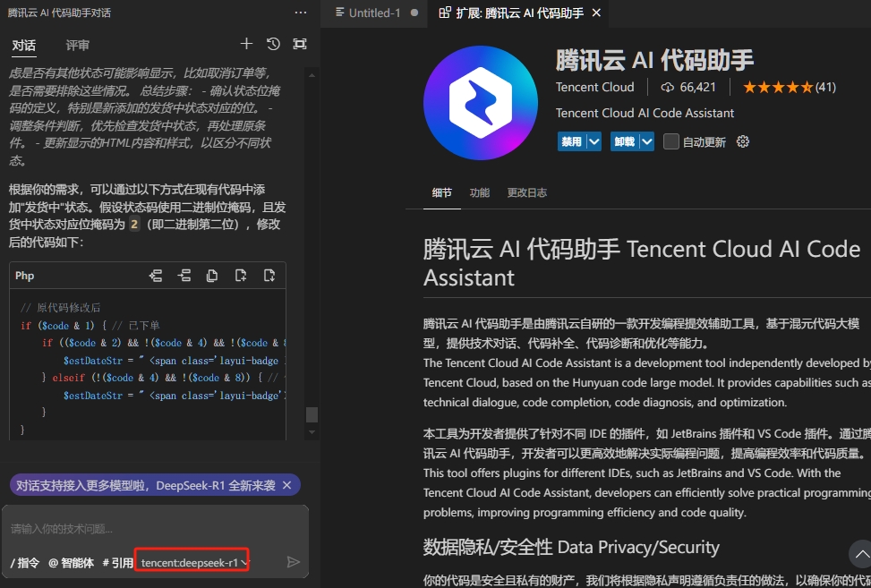Click the Tencent Cloud publisher link

pyautogui.click(x=595, y=87)
